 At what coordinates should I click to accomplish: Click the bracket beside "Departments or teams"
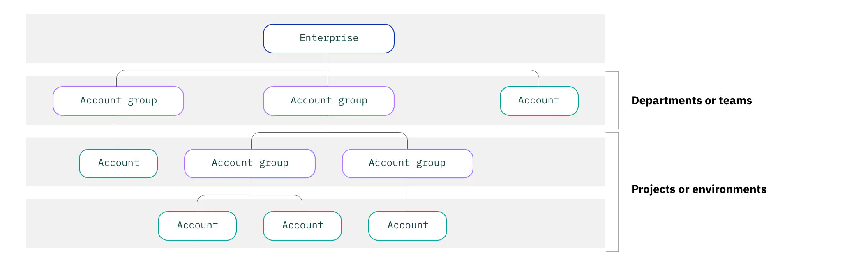618,100
